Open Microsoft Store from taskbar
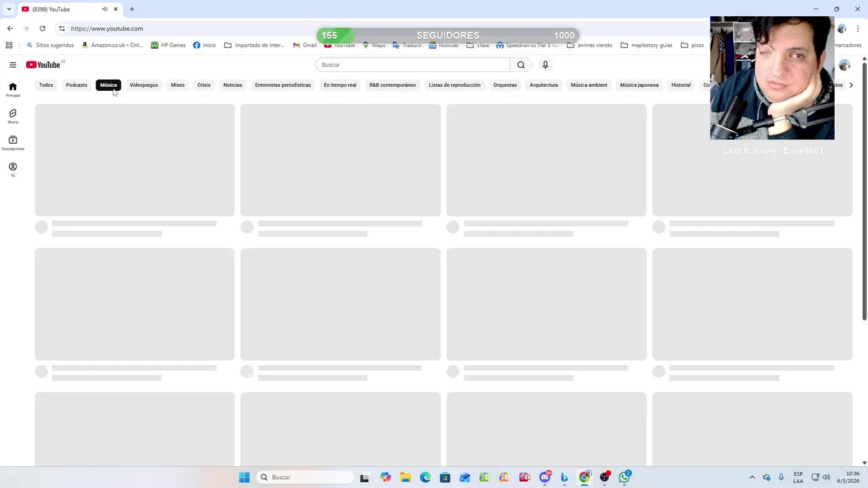 (x=445, y=477)
